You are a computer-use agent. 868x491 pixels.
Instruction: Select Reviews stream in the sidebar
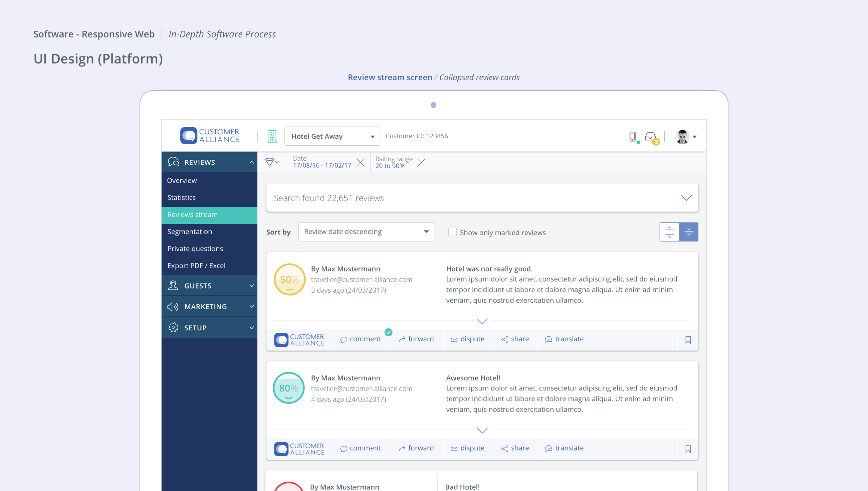209,215
